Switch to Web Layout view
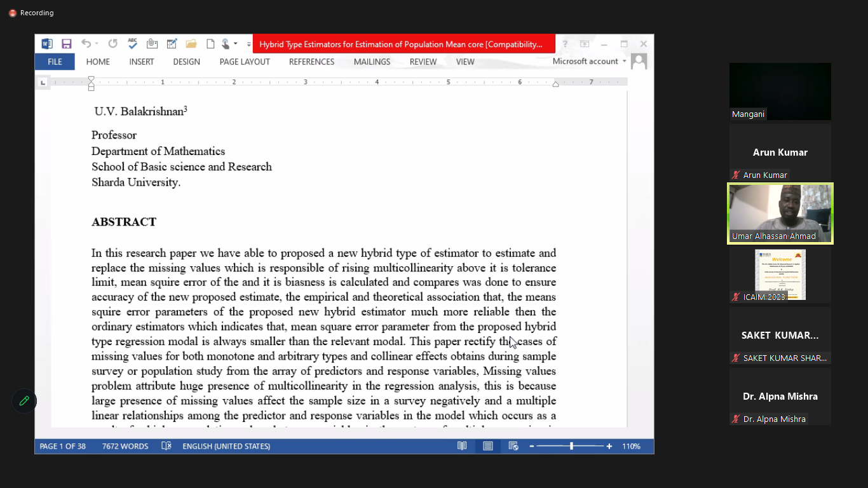 (513, 446)
